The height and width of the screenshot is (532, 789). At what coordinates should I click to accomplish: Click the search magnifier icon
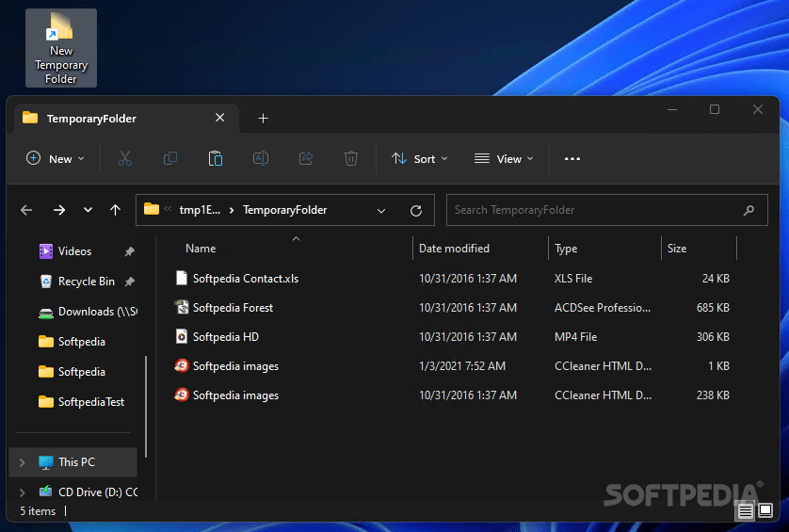(x=749, y=210)
